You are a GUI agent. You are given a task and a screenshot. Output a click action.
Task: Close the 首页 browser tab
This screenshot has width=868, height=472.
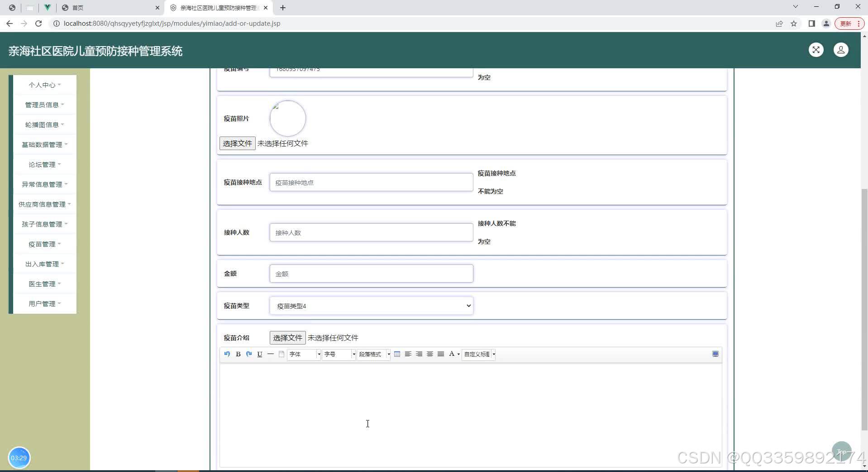tap(157, 8)
